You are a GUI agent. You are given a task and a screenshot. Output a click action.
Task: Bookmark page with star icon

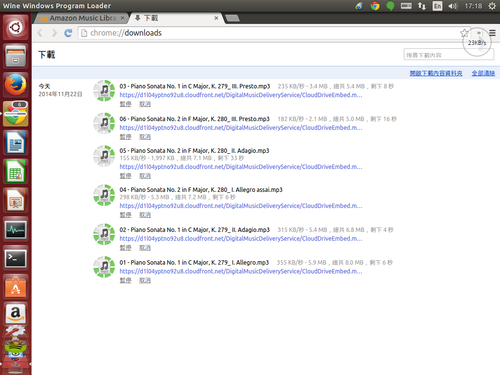coord(464,33)
